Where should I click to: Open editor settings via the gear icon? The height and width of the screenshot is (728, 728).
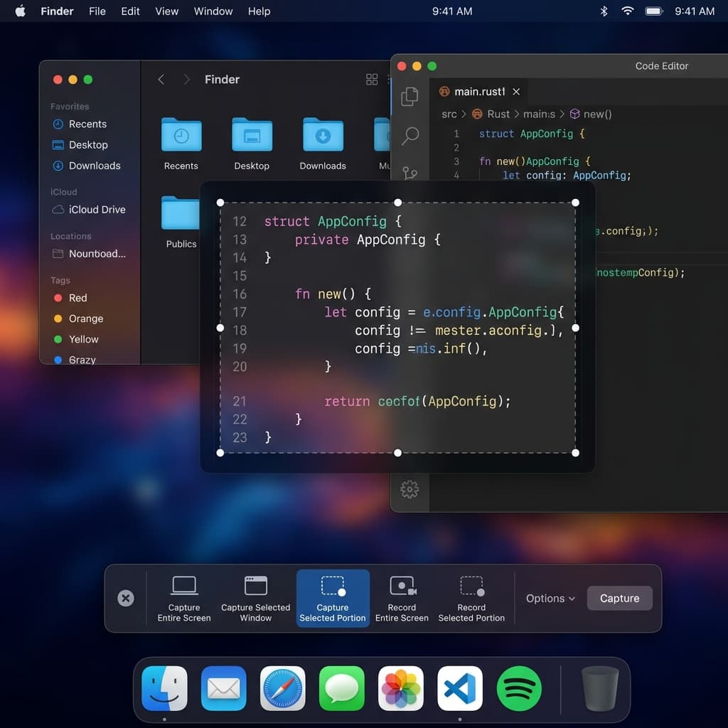409,489
